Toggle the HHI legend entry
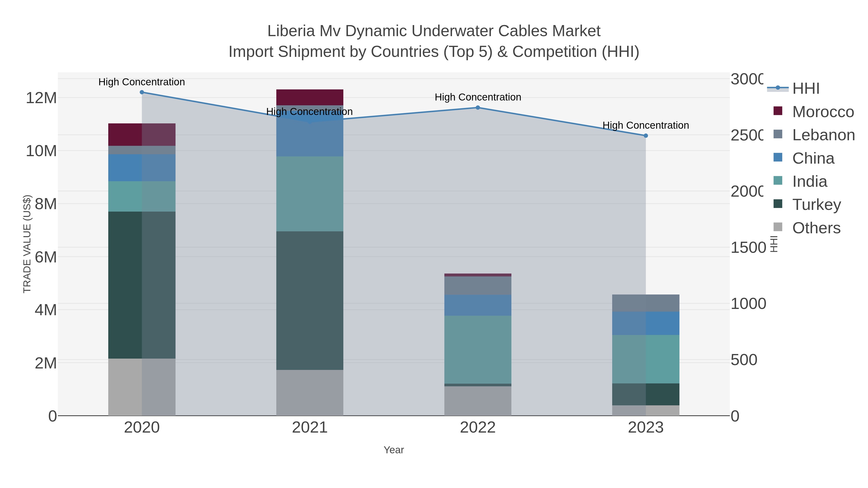This screenshot has width=868, height=488. [793, 89]
